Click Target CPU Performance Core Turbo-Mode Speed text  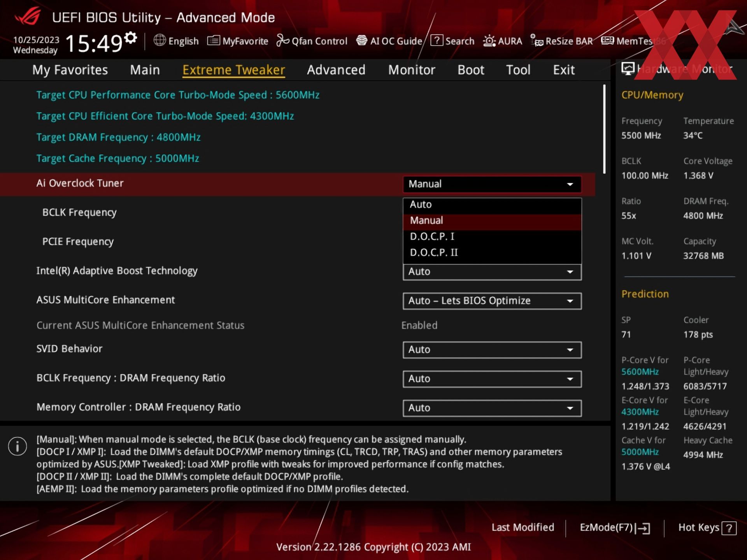(178, 95)
